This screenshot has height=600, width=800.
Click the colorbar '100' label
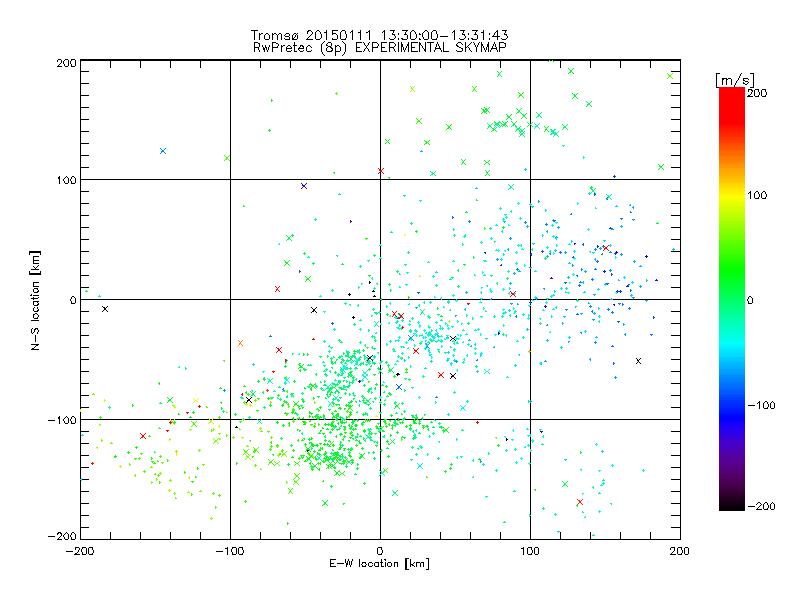point(757,195)
